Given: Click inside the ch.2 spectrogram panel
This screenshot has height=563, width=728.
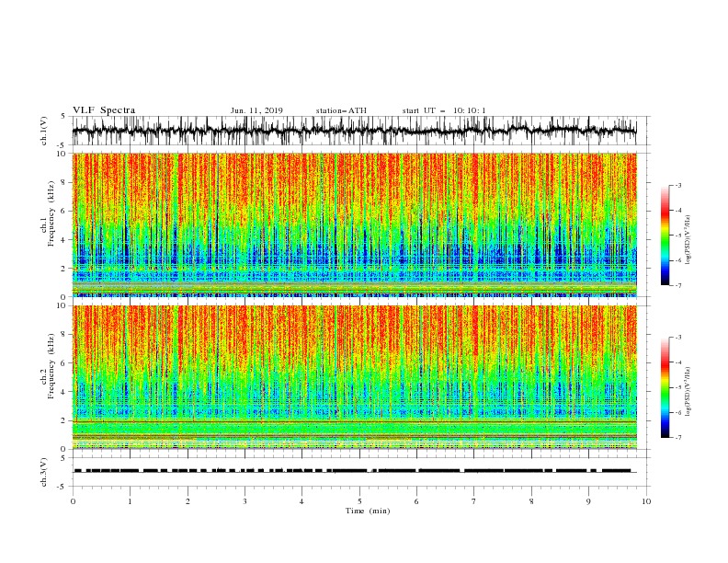Looking at the screenshot, I should point(354,377).
